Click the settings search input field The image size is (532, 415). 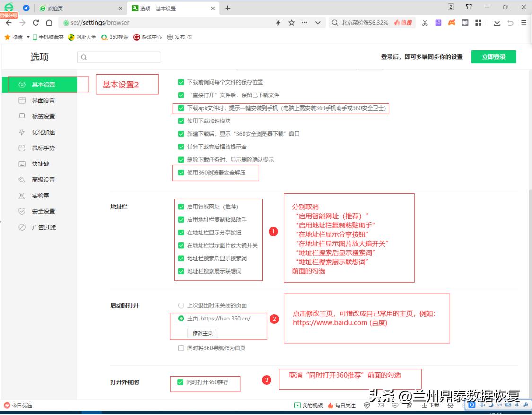tap(119, 56)
